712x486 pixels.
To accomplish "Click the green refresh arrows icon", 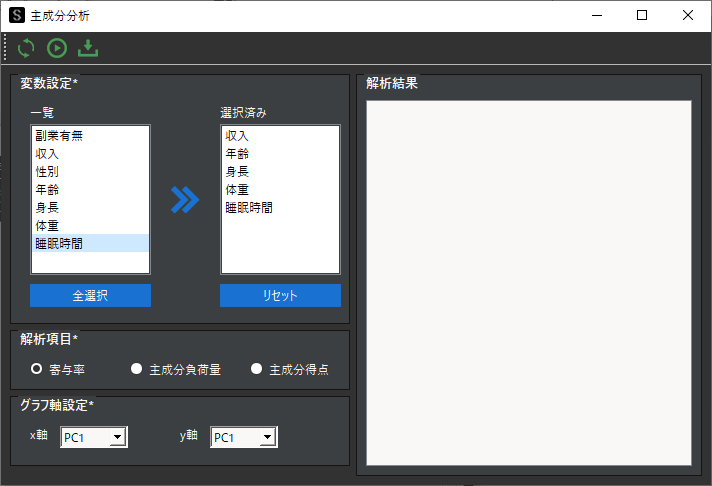I will pyautogui.click(x=26, y=48).
